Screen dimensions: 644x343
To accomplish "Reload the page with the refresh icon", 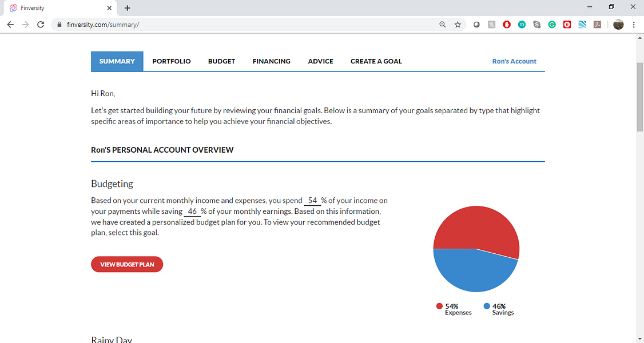I will point(40,25).
